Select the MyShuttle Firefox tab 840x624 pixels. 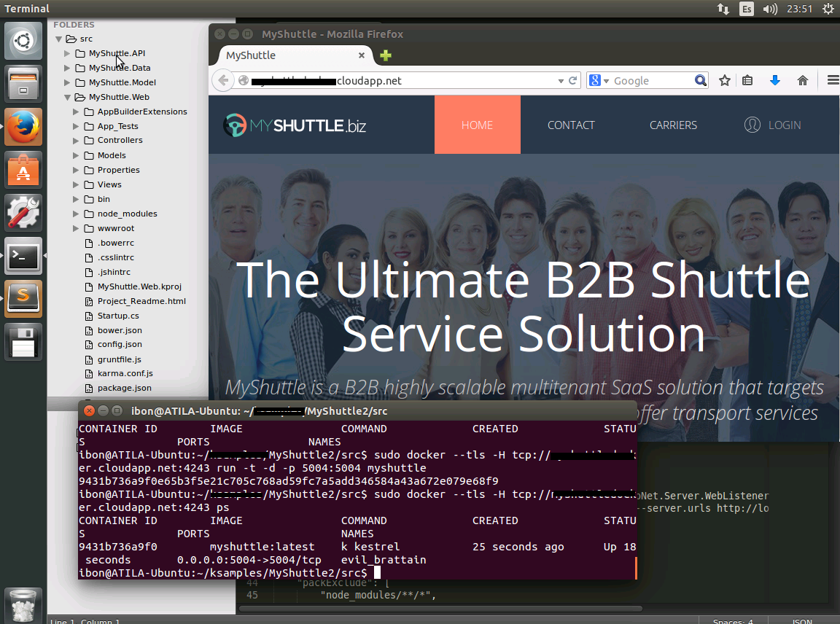click(295, 55)
